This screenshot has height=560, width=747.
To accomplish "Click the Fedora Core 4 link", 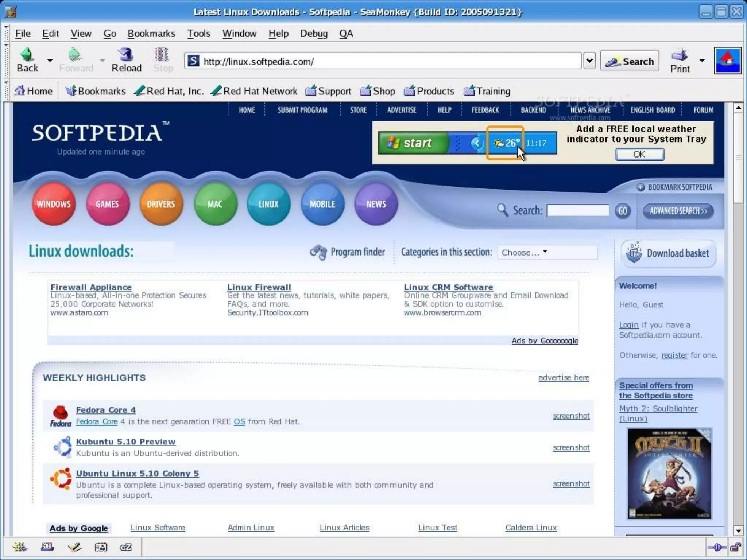I will pos(105,410).
